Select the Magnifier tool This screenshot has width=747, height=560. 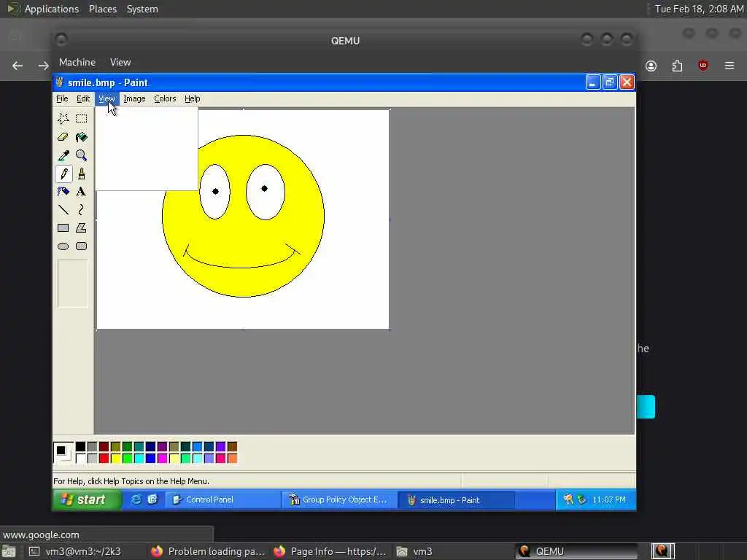[81, 155]
